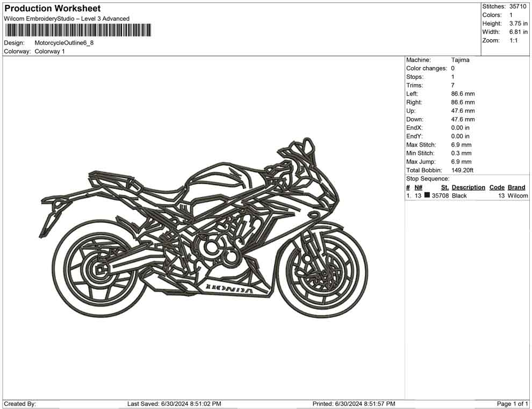Image resolution: width=532 pixels, height=409 pixels.
Task: Select the Max Stitch value 6.9 mm
Action: click(x=461, y=144)
